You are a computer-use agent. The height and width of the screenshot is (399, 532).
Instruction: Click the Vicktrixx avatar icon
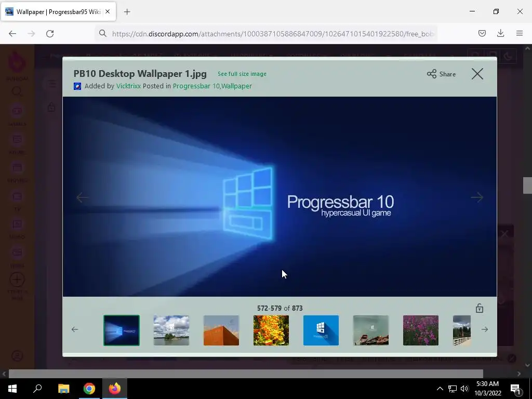(x=77, y=86)
